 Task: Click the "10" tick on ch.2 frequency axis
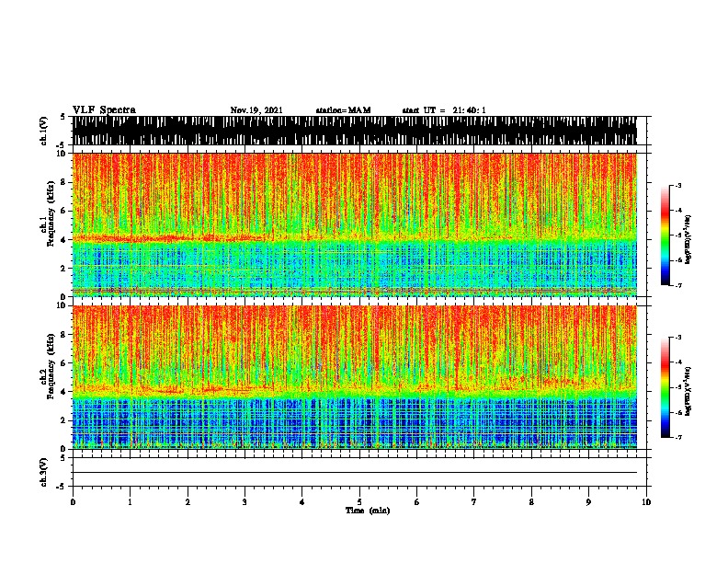(63, 305)
